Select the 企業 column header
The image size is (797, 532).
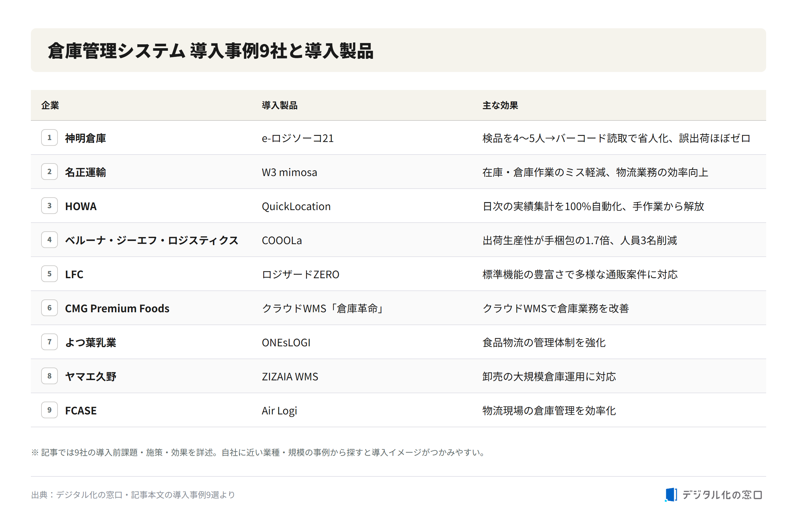[50, 105]
